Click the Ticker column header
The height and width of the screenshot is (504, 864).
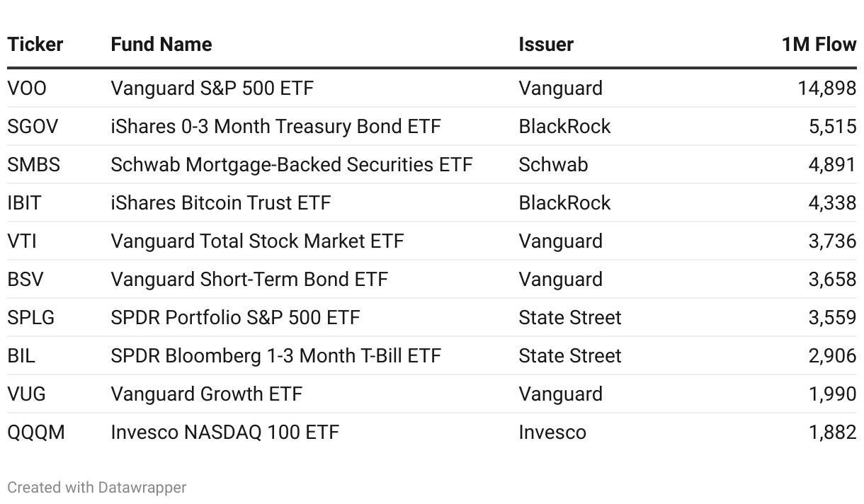click(35, 45)
